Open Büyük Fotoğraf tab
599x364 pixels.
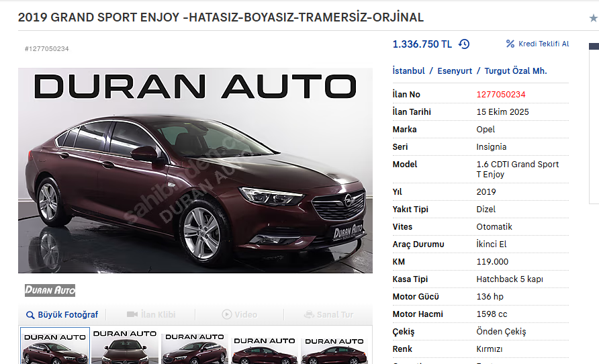point(62,315)
